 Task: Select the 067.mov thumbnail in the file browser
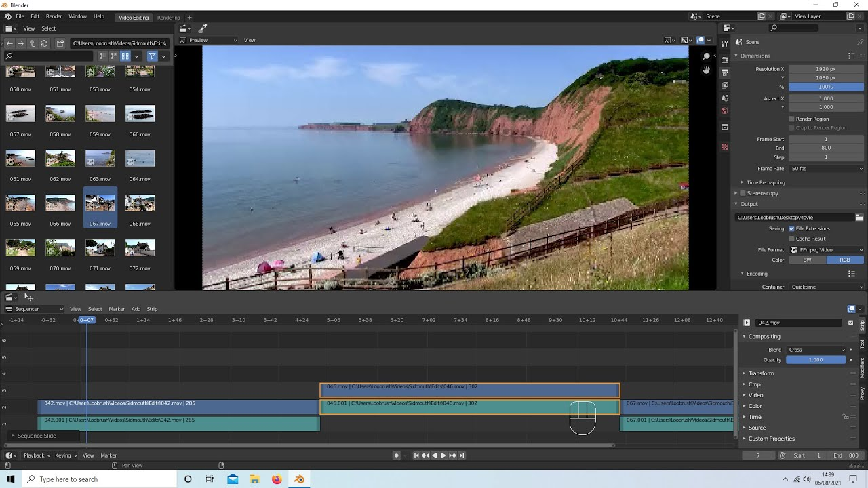click(100, 203)
